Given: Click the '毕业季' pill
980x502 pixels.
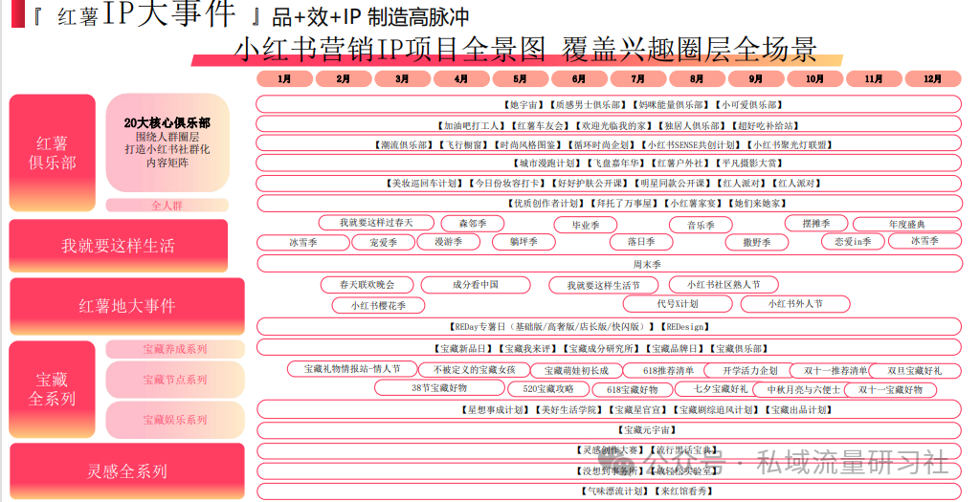Looking at the screenshot, I should 586,226.
